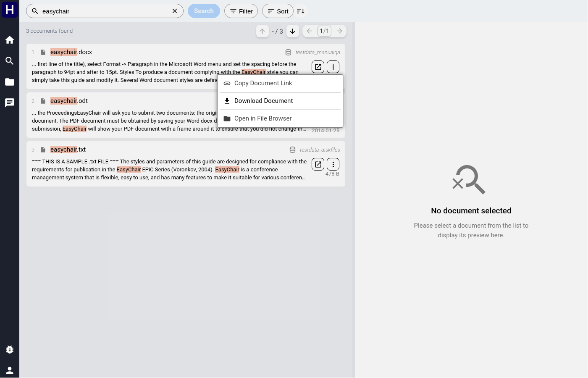Choose Download Document
Image resolution: width=588 pixels, height=378 pixels.
[x=281, y=101]
